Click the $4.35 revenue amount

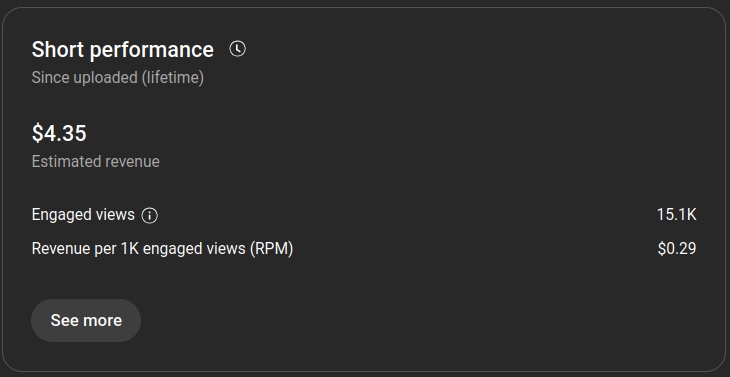[x=59, y=133]
